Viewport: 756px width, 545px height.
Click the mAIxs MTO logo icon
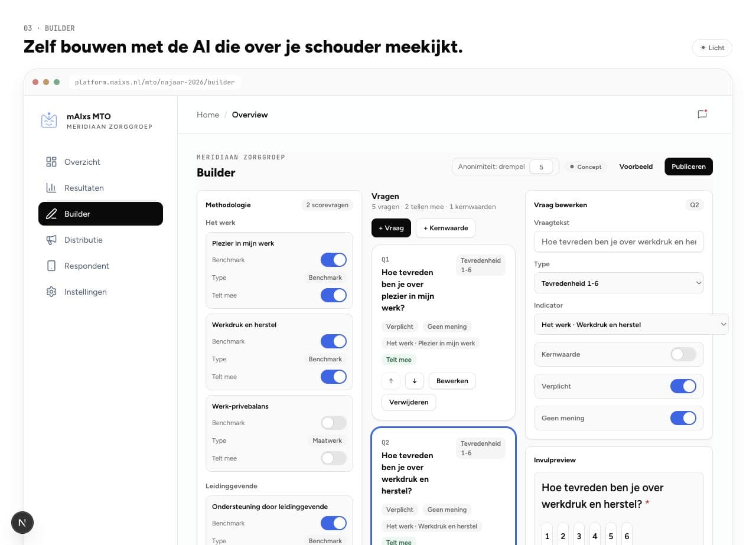coord(49,120)
